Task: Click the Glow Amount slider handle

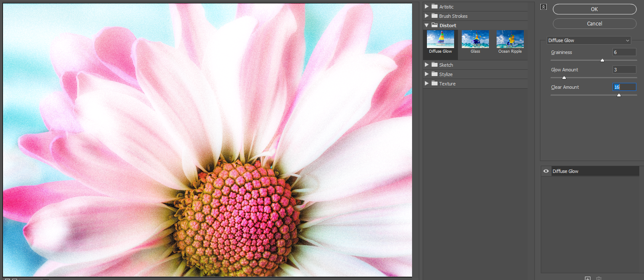Action: pyautogui.click(x=564, y=78)
